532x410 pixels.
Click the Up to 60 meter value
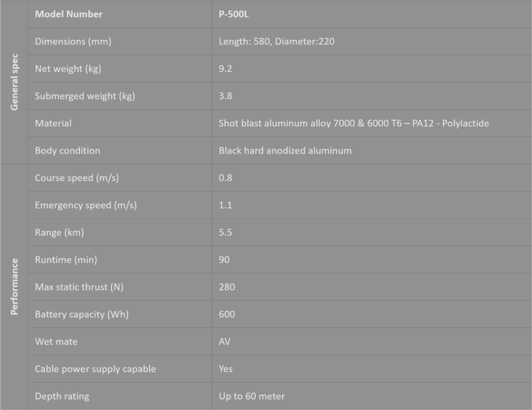pos(251,396)
